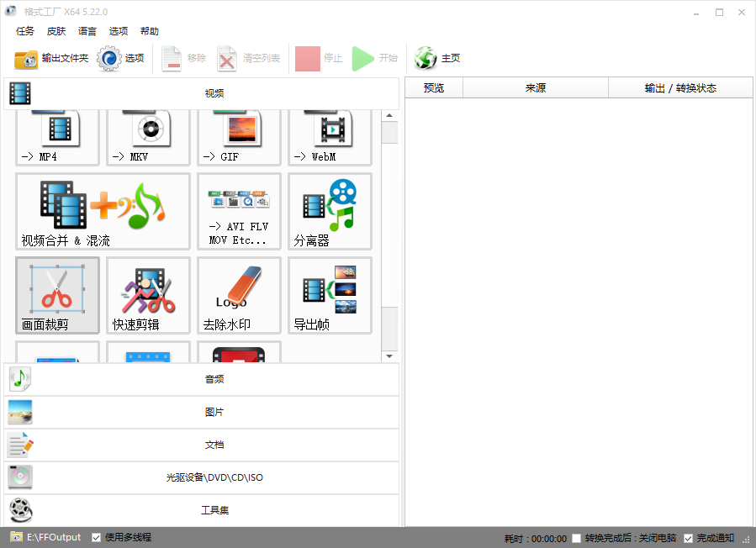Open the 视频合并 & 混流 tool
The width and height of the screenshot is (756, 548).
(x=103, y=211)
